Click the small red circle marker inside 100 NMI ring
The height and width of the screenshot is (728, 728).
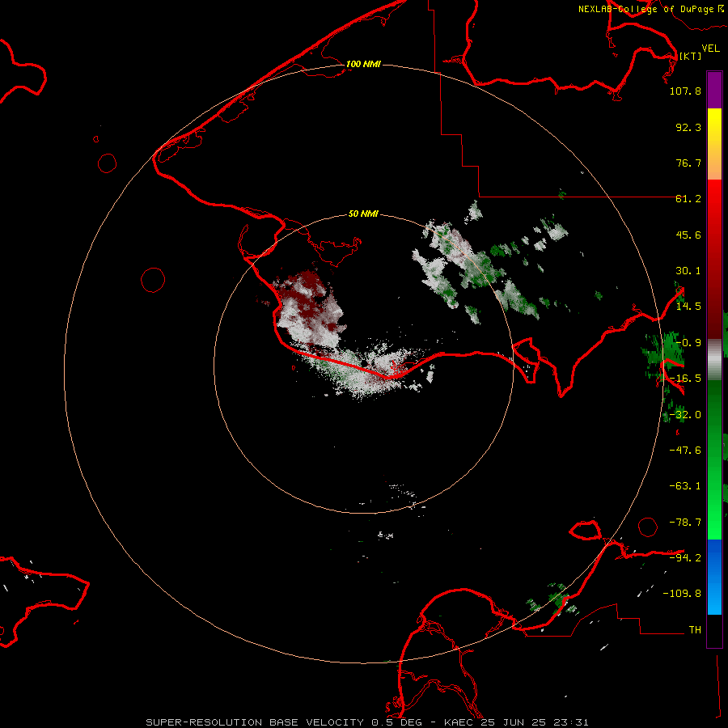153,280
